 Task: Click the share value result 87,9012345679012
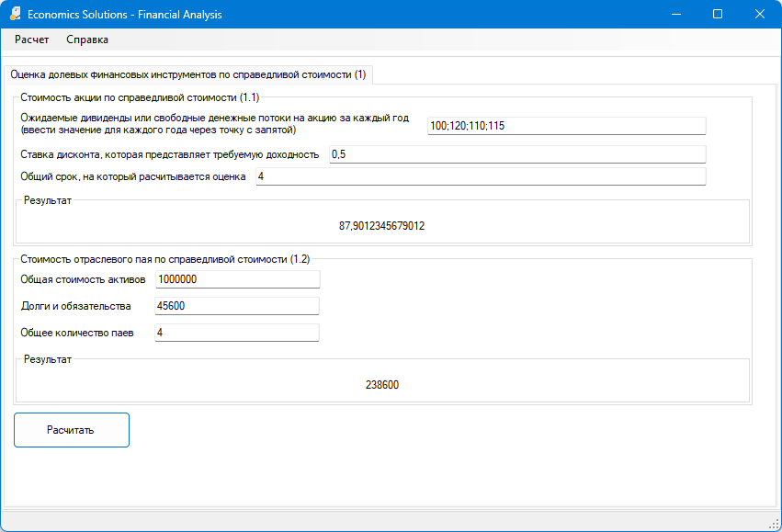381,225
